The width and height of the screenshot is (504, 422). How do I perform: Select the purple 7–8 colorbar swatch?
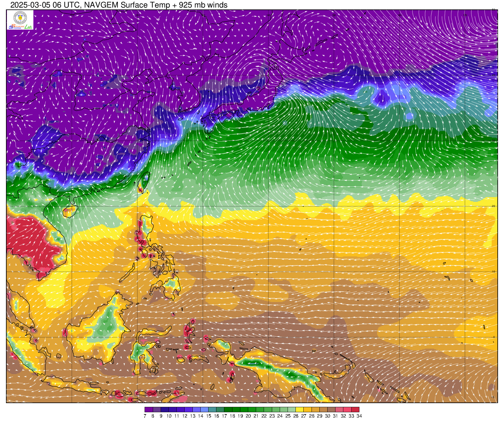(x=149, y=409)
